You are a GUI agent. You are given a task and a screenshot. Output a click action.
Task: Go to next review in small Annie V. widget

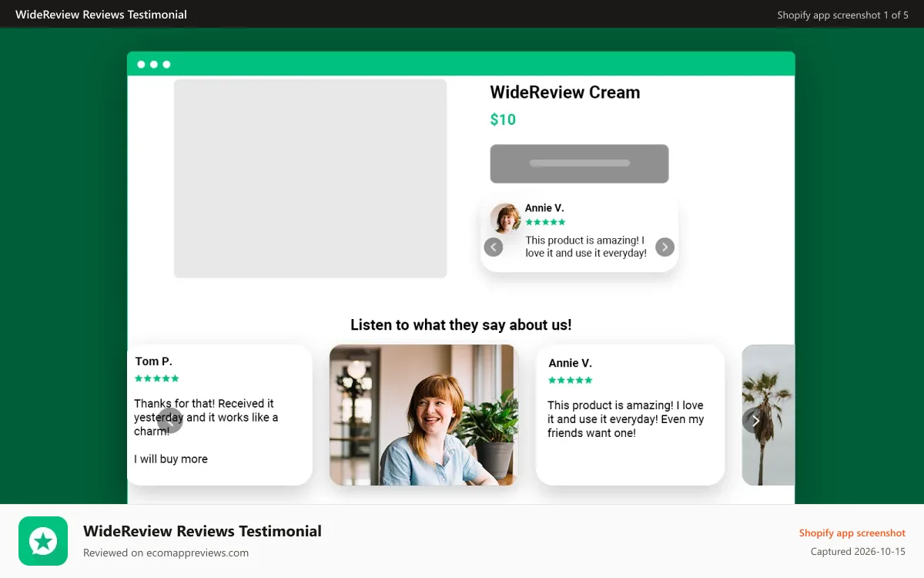[x=665, y=247]
